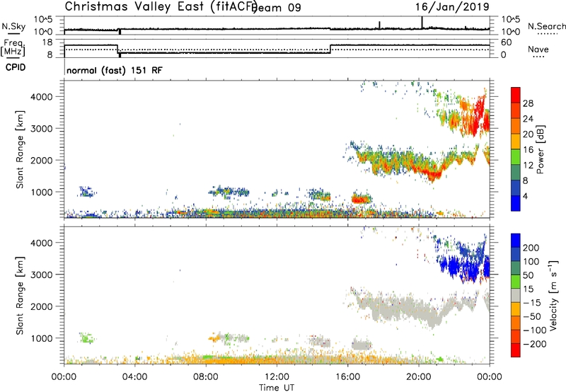Click the green velocity echo patch near 01:00
Viewport: 566px width, 392px height.
point(86,338)
